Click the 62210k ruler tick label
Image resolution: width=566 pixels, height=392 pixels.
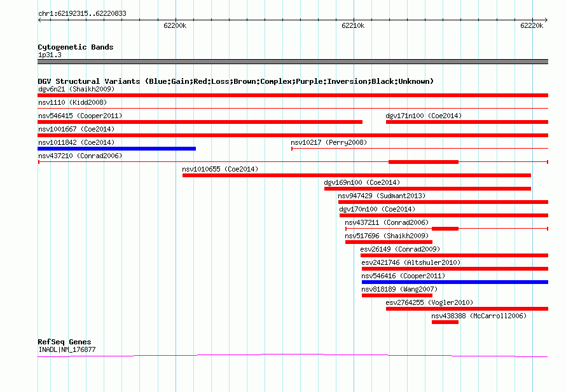click(353, 25)
